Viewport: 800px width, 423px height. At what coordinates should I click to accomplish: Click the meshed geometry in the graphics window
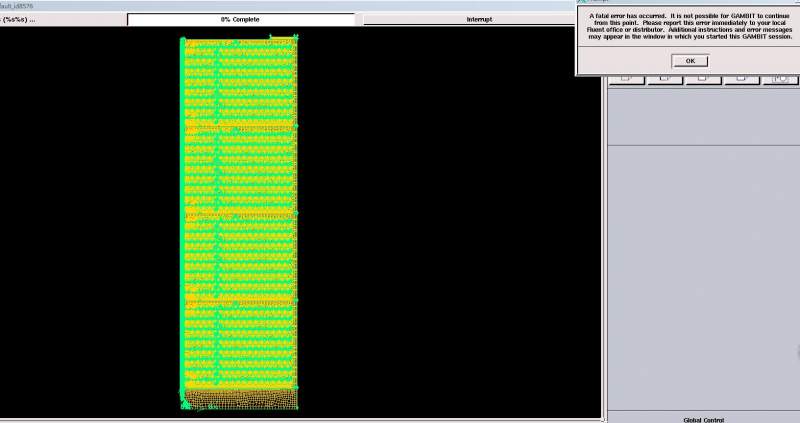click(x=239, y=222)
